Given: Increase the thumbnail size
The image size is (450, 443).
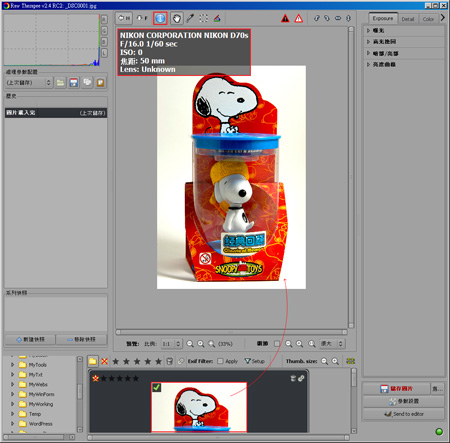Looking at the screenshot, I should click(335, 361).
